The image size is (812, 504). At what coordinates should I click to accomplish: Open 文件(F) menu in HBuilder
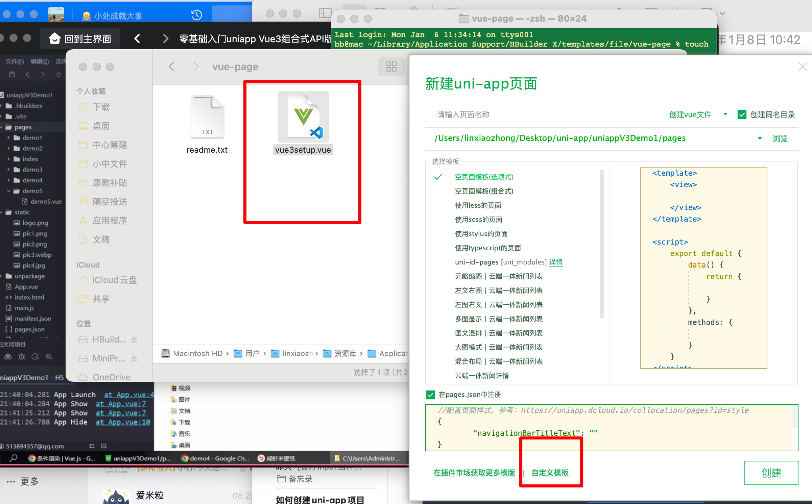pos(15,61)
